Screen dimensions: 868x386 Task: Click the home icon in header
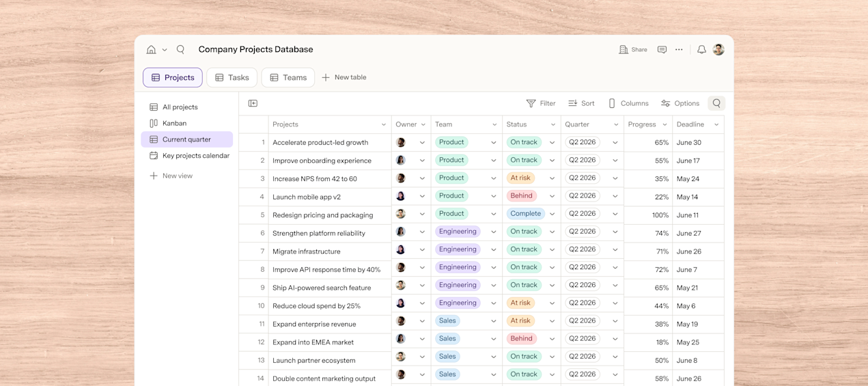(151, 49)
